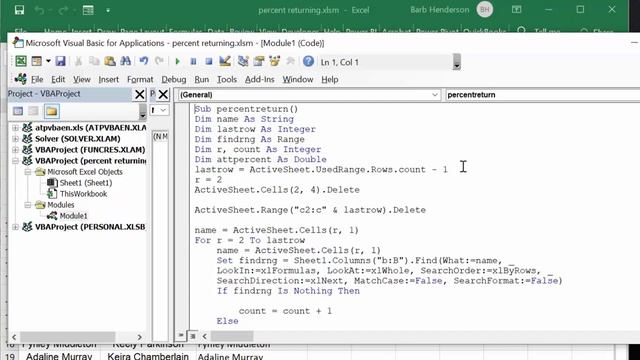The image size is (640, 360).
Task: Open the Properties Window toolbar icon
Action: (259, 61)
